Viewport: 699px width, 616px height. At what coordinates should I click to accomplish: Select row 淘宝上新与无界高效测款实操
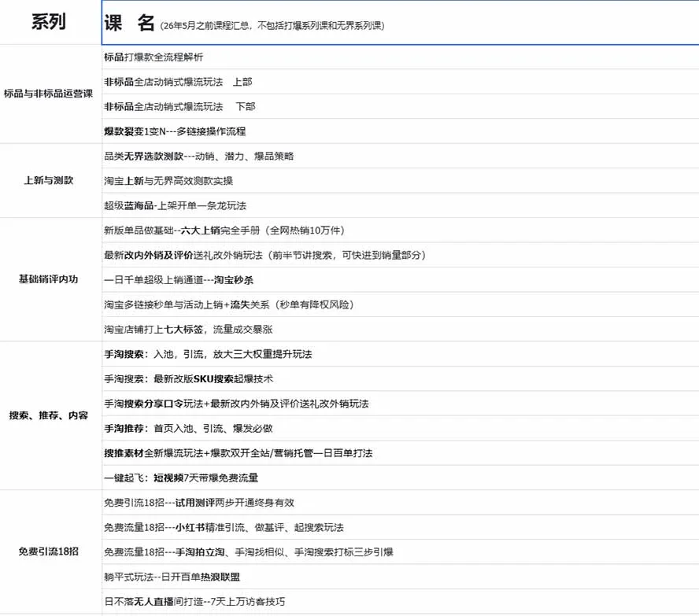coord(401,180)
